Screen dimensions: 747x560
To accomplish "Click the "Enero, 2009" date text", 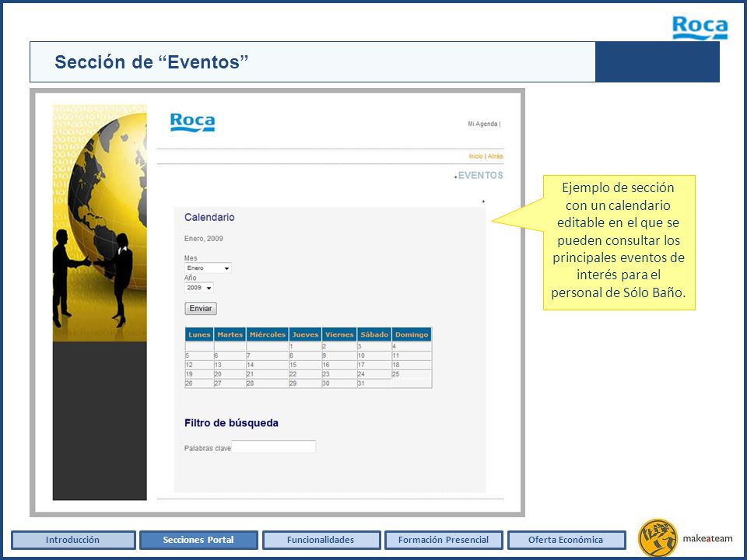I will pyautogui.click(x=203, y=239).
